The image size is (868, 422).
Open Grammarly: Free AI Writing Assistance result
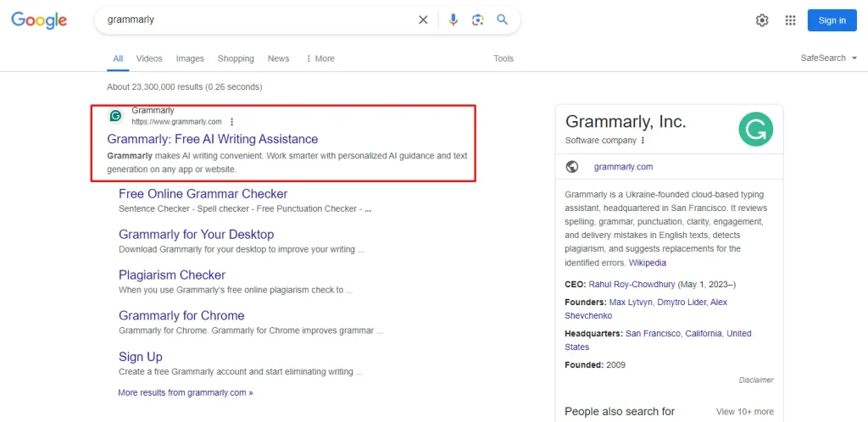pyautogui.click(x=213, y=139)
